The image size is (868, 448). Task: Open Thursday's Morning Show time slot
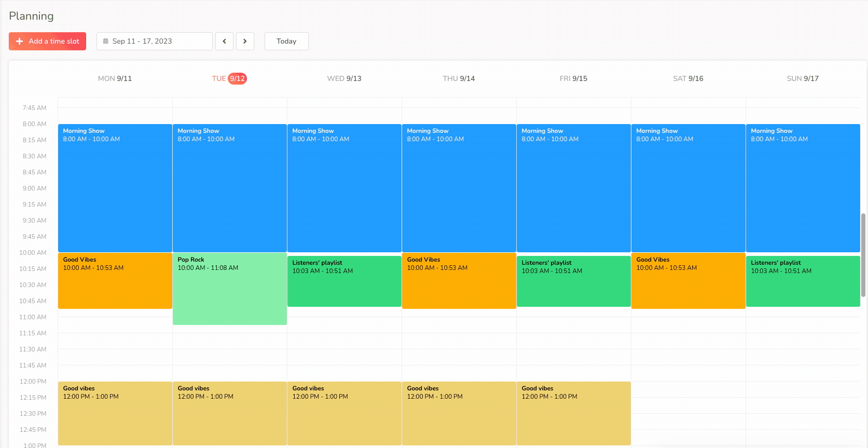click(459, 188)
